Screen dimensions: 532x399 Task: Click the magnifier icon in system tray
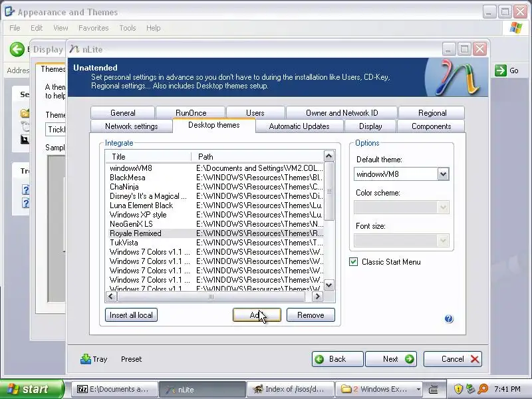click(483, 389)
